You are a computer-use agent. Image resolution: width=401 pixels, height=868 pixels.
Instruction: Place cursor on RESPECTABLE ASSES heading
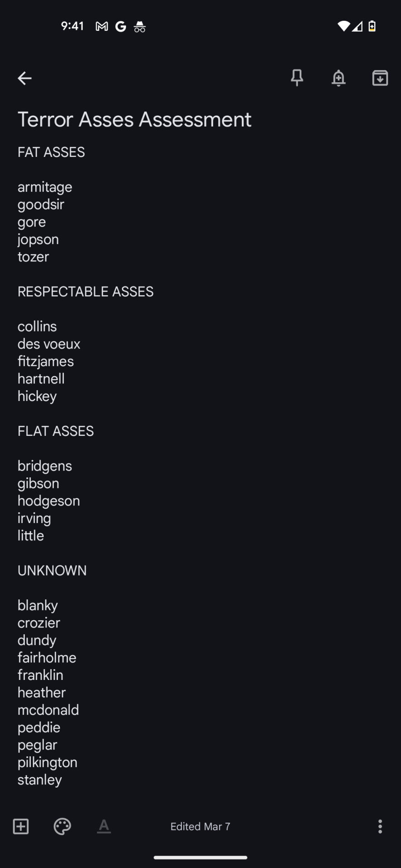point(86,292)
